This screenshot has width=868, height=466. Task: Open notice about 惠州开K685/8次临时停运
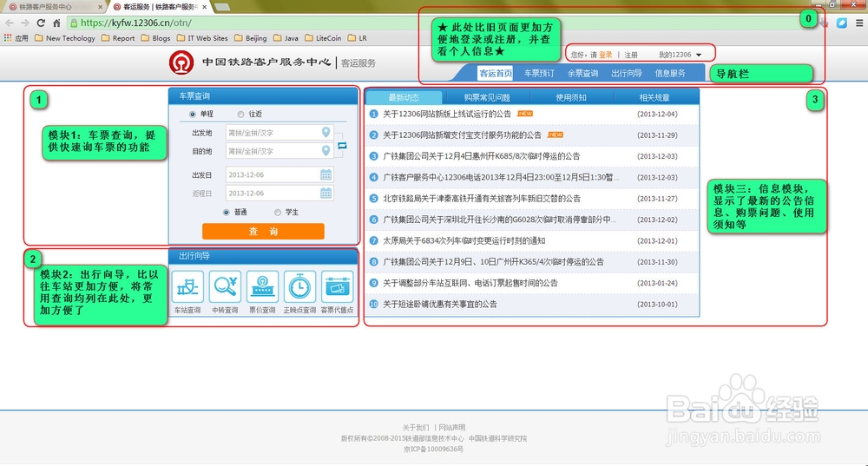pos(481,156)
